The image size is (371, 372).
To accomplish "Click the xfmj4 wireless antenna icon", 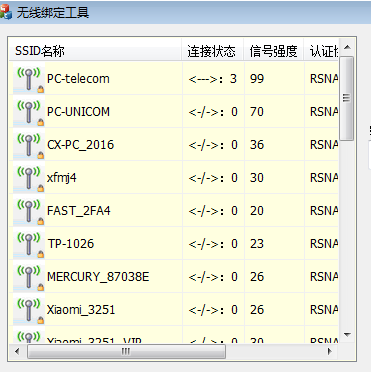I will pyautogui.click(x=29, y=178).
